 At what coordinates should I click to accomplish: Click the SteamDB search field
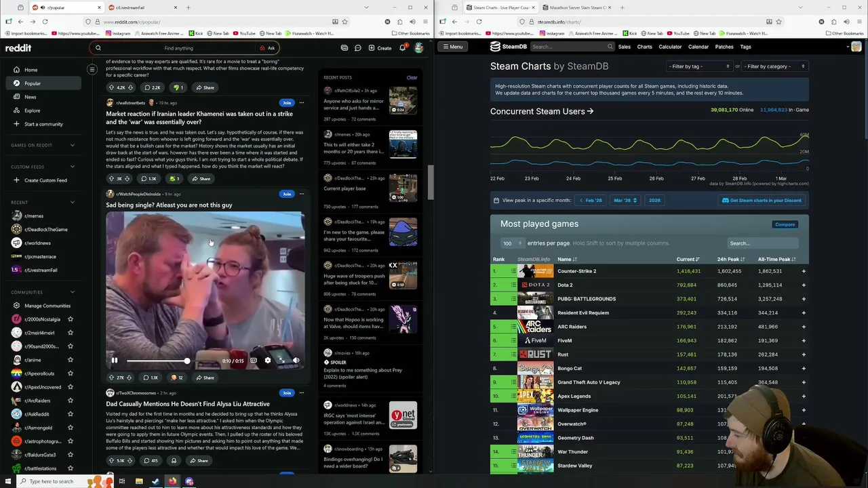[x=572, y=47]
